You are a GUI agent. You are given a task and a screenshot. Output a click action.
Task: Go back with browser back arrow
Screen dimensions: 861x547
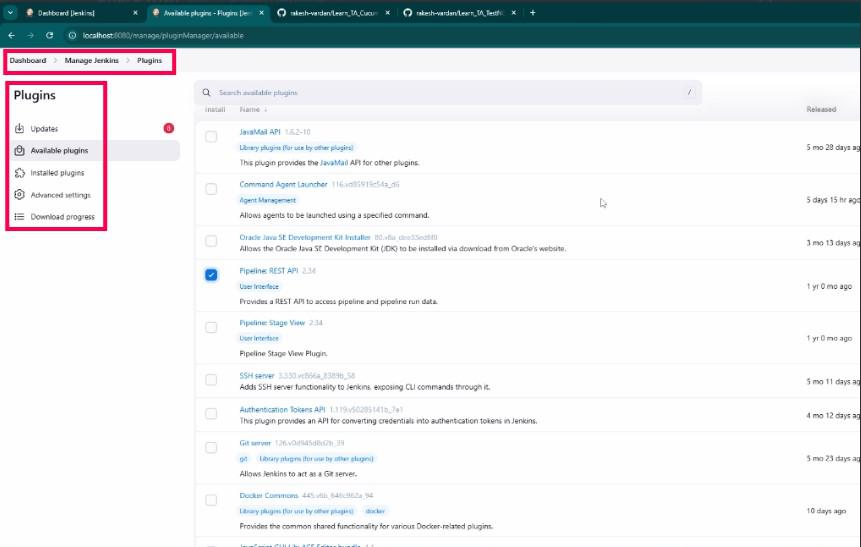12,35
